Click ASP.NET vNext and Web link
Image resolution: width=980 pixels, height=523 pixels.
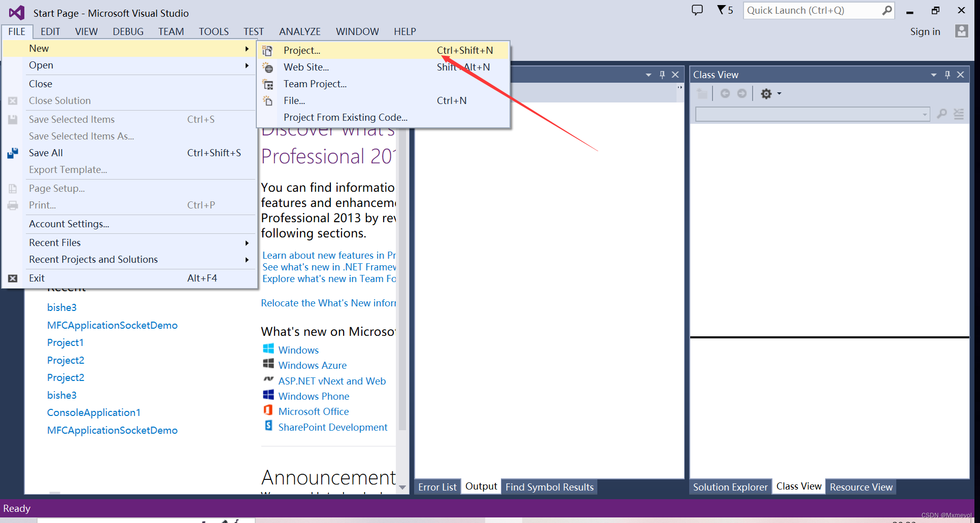tap(332, 381)
